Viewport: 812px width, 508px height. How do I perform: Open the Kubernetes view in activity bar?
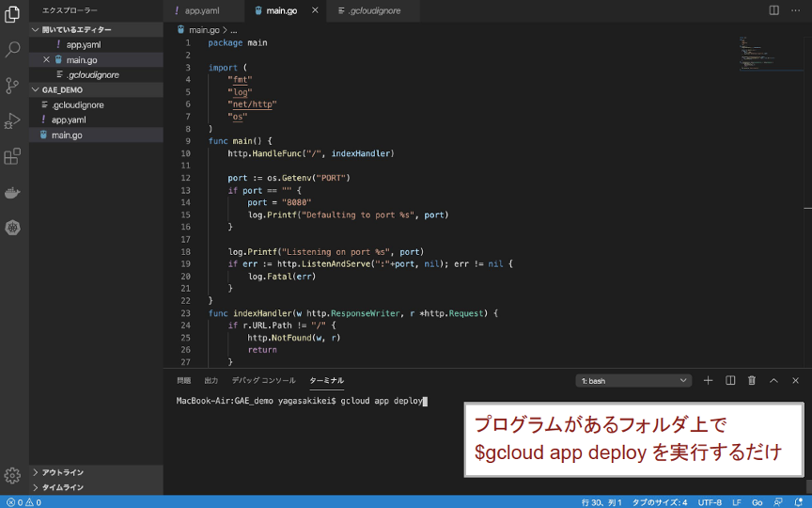(x=12, y=228)
